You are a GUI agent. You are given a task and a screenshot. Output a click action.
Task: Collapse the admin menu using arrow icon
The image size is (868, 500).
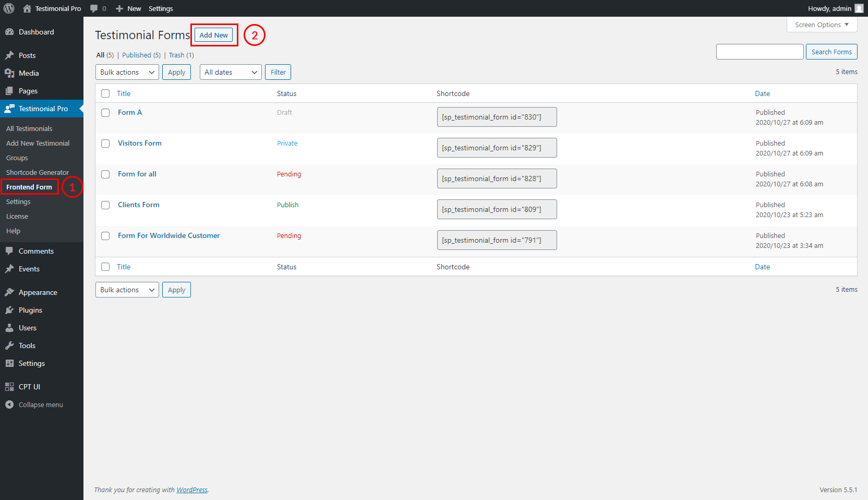[9, 404]
